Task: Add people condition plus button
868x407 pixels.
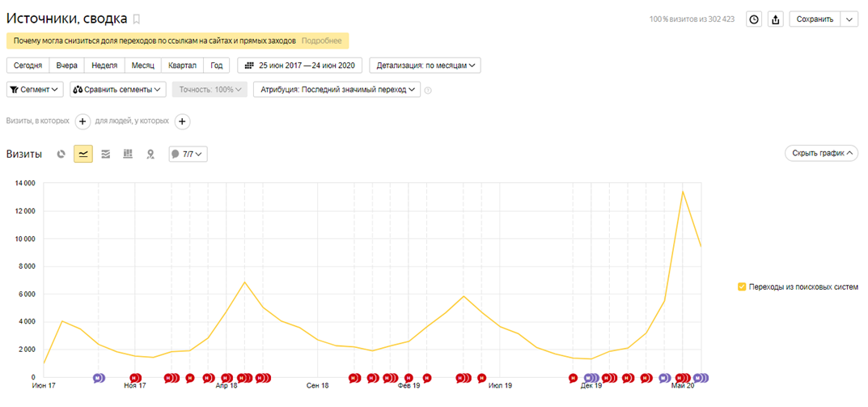Action: (183, 121)
